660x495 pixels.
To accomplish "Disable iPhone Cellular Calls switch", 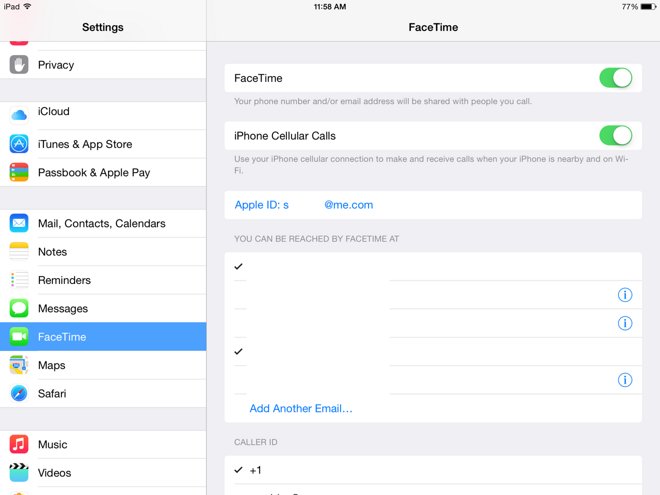I will click(616, 136).
